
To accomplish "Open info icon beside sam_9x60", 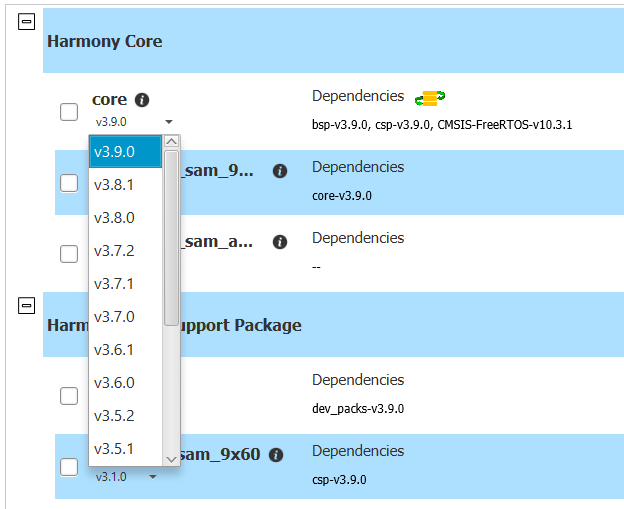I will [276, 455].
